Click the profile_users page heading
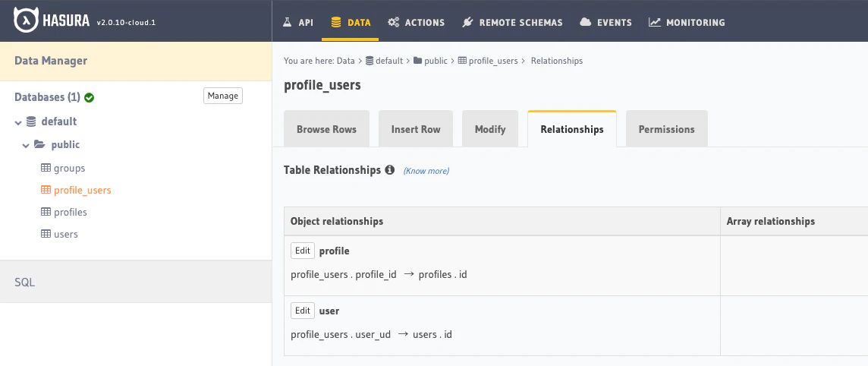The image size is (868, 366). [x=322, y=85]
